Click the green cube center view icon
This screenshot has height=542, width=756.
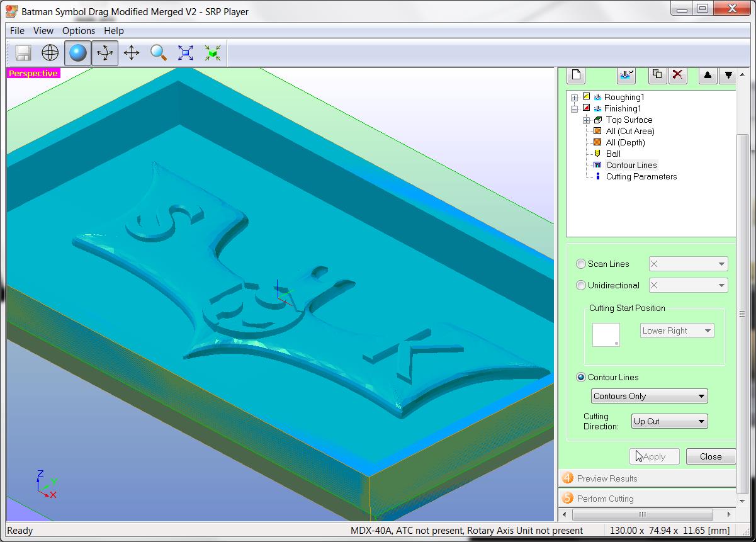[213, 53]
